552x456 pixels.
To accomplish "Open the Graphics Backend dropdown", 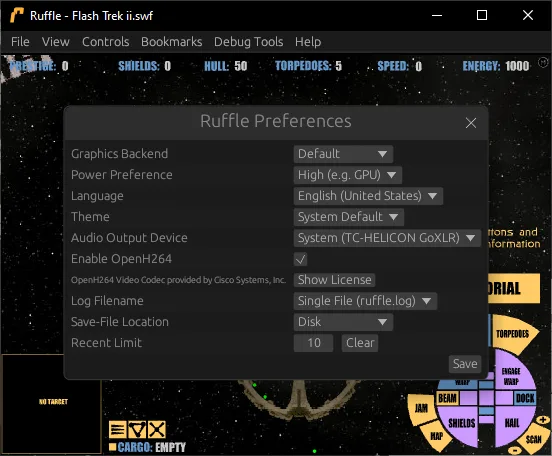I will 343,154.
